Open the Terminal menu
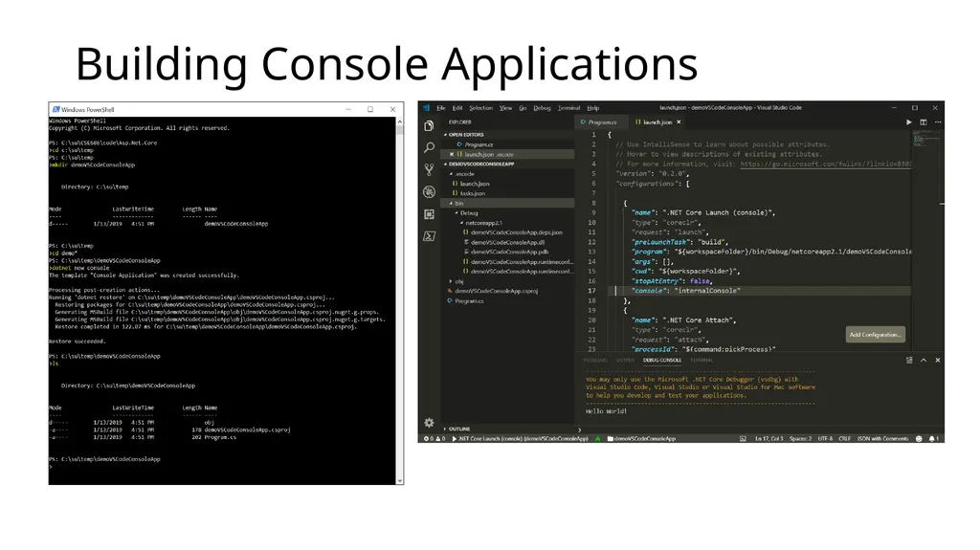 [568, 108]
